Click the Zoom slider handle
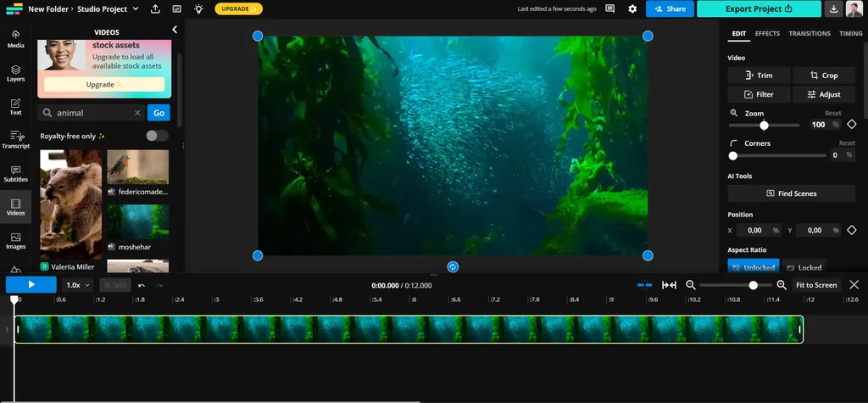 764,126
